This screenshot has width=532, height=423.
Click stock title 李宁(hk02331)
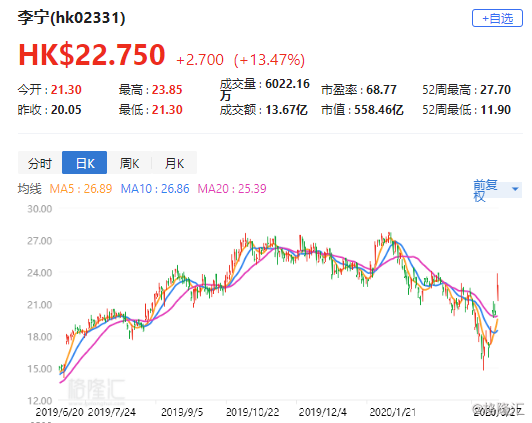click(72, 17)
